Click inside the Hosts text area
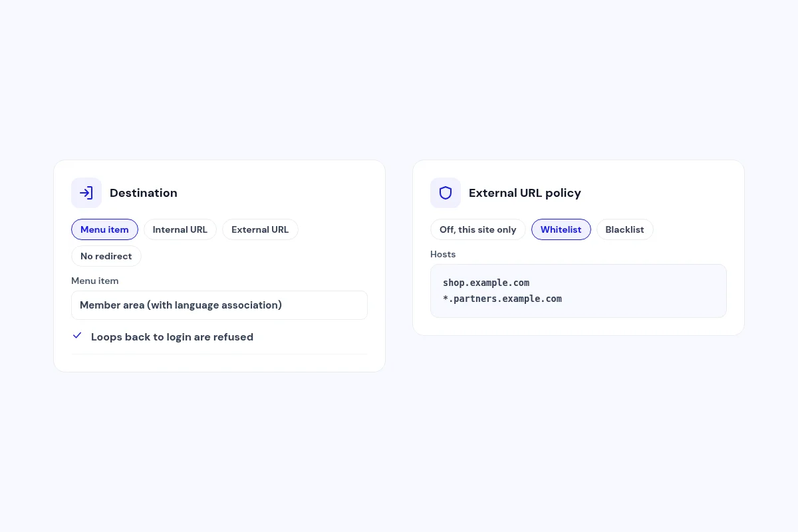The height and width of the screenshot is (532, 798). click(x=579, y=291)
